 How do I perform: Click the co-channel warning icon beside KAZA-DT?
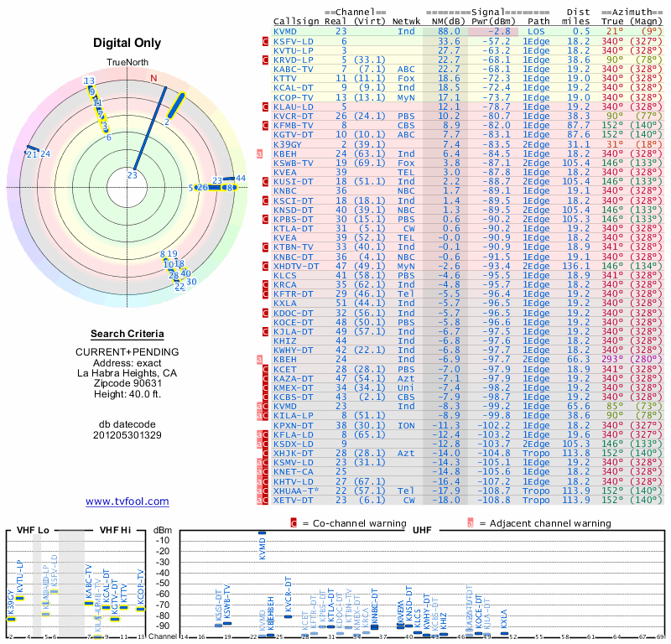point(265,379)
